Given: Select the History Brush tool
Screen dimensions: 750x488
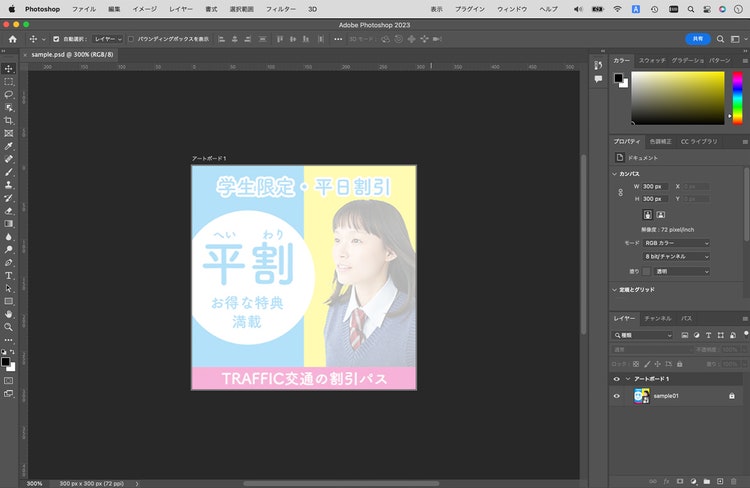Looking at the screenshot, I should 9,198.
